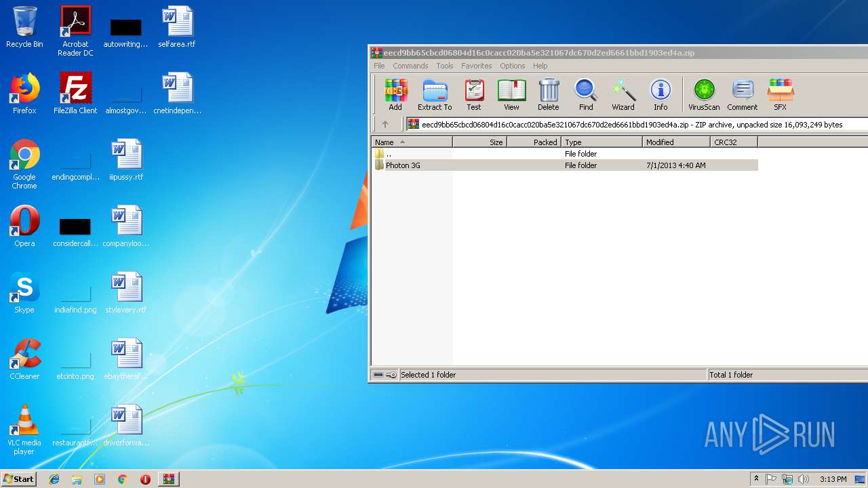Viewport: 868px width, 488px height.
Task: Select the stylevery.rtf desktop file
Action: pos(126,293)
